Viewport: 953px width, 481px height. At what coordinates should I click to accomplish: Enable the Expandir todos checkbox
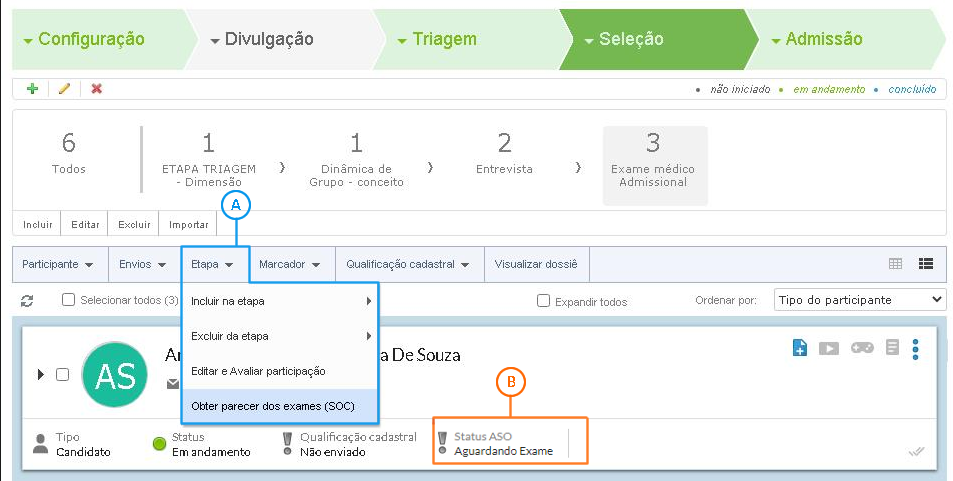pyautogui.click(x=543, y=300)
